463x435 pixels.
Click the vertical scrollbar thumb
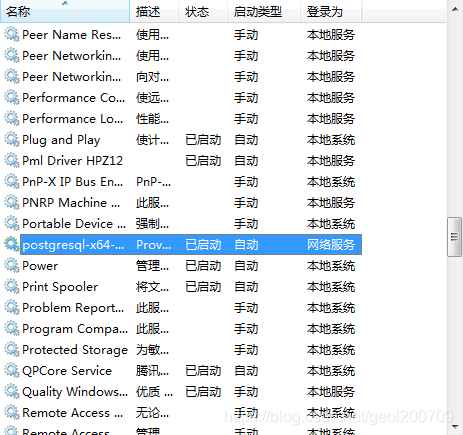click(455, 237)
